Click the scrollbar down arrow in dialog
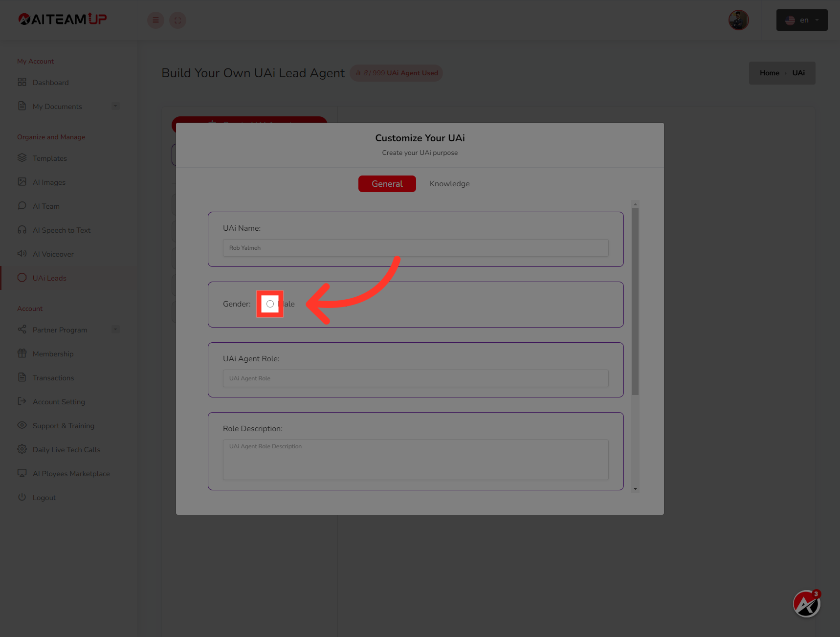Image resolution: width=840 pixels, height=637 pixels. (x=635, y=489)
